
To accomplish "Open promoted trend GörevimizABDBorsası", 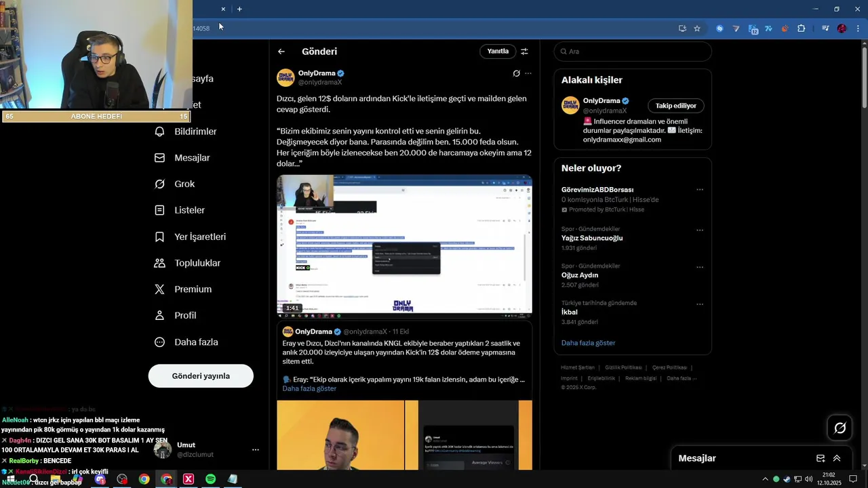I will point(597,190).
